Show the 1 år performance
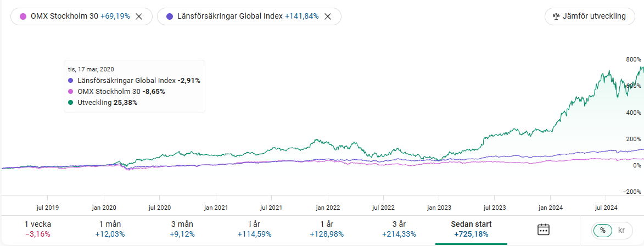 [x=327, y=229]
